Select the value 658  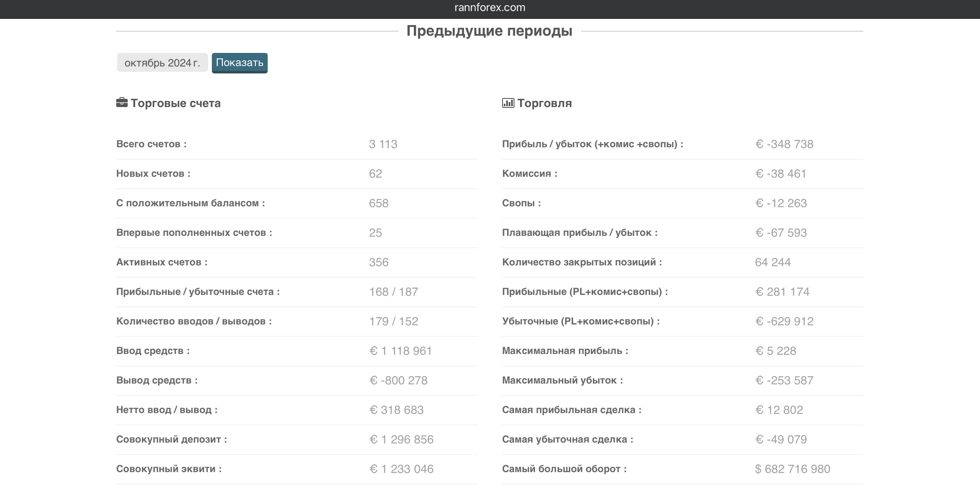tap(379, 203)
